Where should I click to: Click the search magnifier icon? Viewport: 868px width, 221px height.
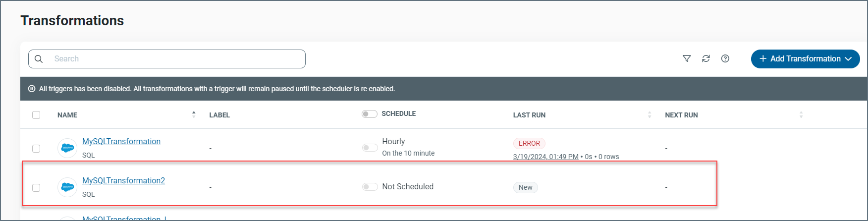39,59
